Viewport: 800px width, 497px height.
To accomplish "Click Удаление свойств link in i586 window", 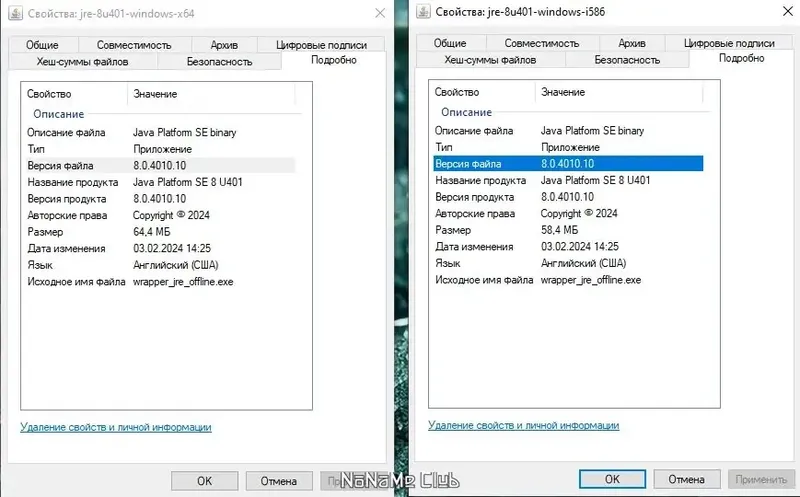I will click(523, 425).
